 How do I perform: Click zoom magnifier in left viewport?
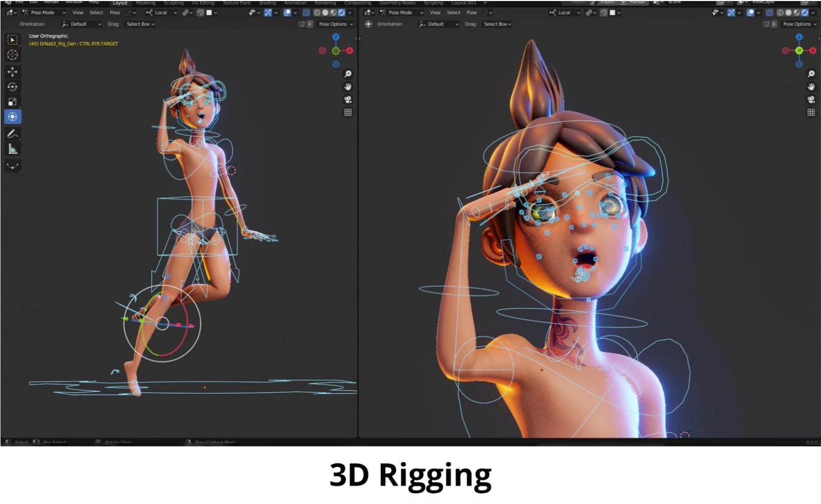click(x=348, y=74)
